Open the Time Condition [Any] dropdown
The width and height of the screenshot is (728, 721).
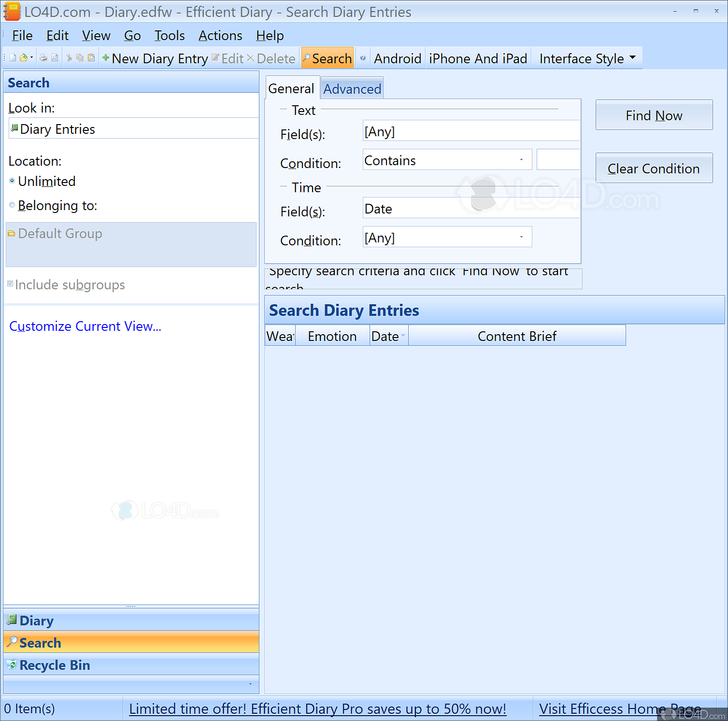(x=521, y=237)
